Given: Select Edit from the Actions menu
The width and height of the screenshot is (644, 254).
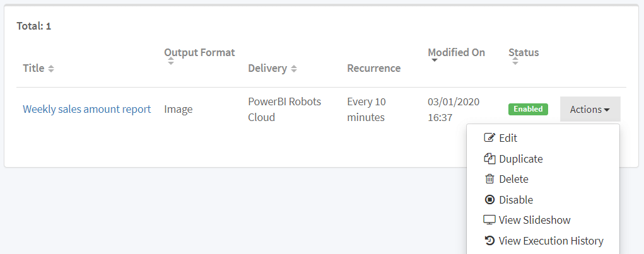Looking at the screenshot, I should (508, 138).
